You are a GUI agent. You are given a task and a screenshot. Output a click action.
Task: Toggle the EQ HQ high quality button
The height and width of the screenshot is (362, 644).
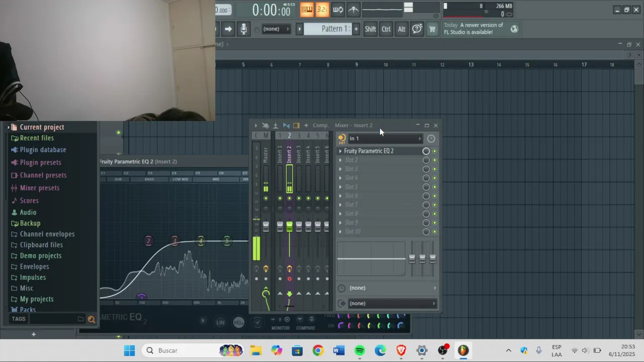pos(238,322)
